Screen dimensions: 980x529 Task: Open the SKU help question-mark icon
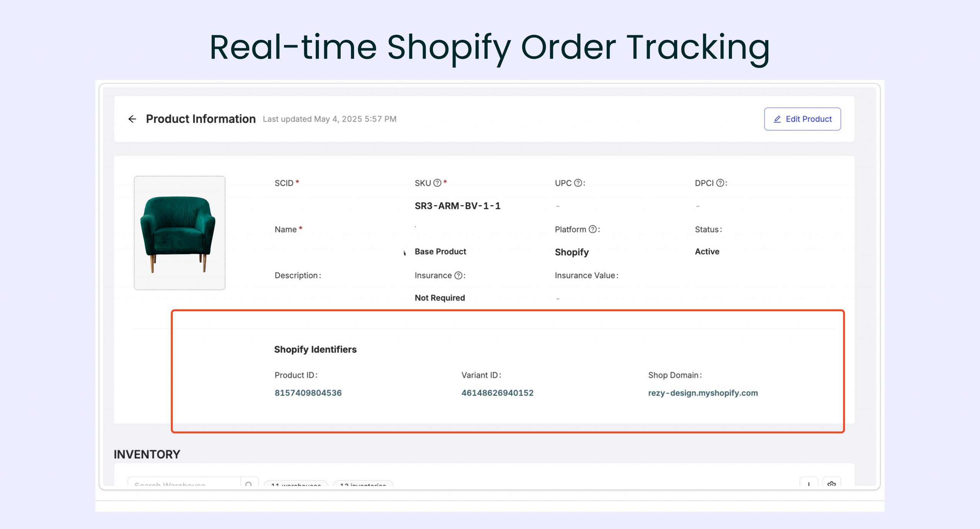click(x=437, y=183)
